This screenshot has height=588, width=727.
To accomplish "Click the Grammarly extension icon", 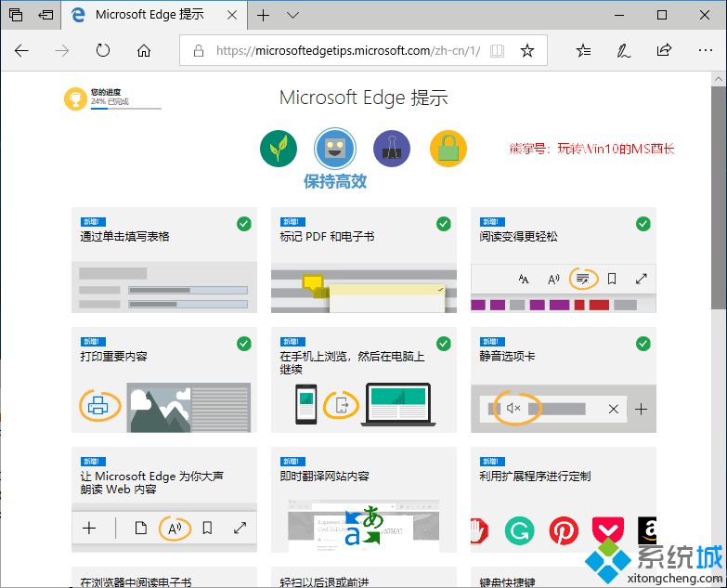I will (x=519, y=531).
